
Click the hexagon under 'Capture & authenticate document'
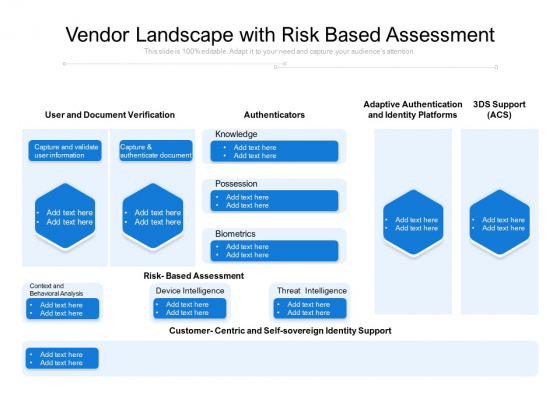pyautogui.click(x=153, y=216)
